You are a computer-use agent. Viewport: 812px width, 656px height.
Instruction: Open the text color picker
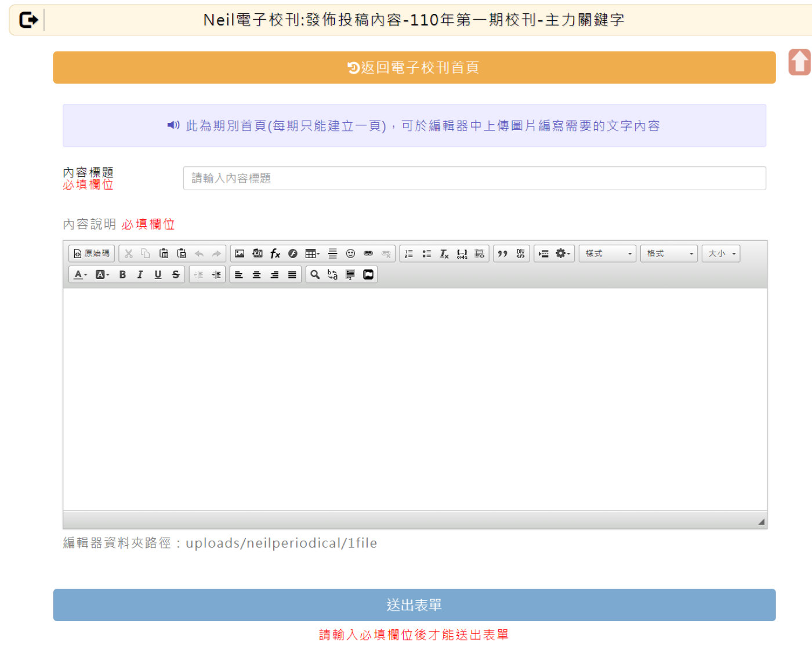(x=80, y=275)
